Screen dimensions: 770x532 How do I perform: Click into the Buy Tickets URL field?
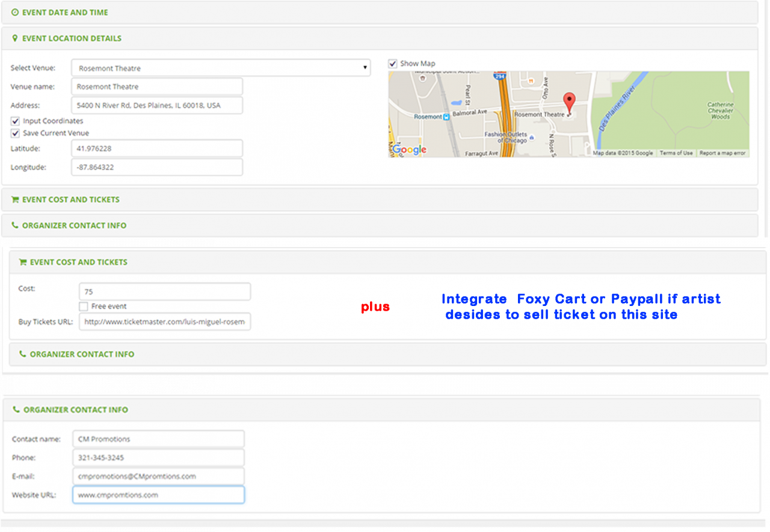pos(164,322)
